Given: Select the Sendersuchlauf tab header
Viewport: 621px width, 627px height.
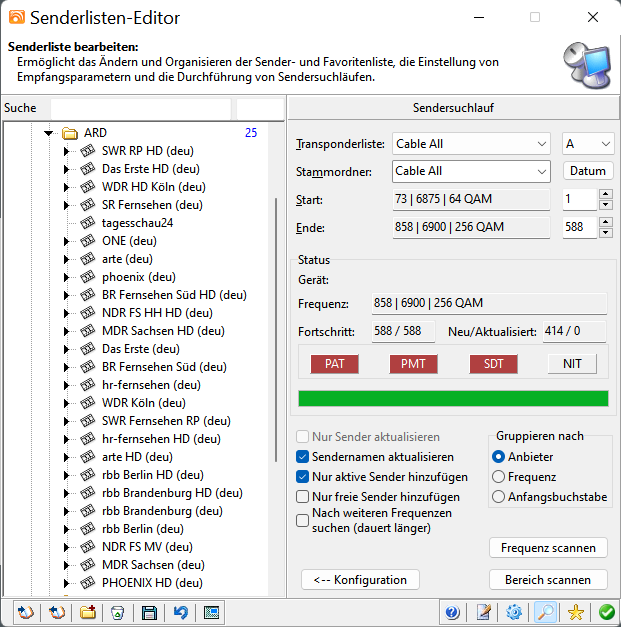Looking at the screenshot, I should [x=453, y=108].
